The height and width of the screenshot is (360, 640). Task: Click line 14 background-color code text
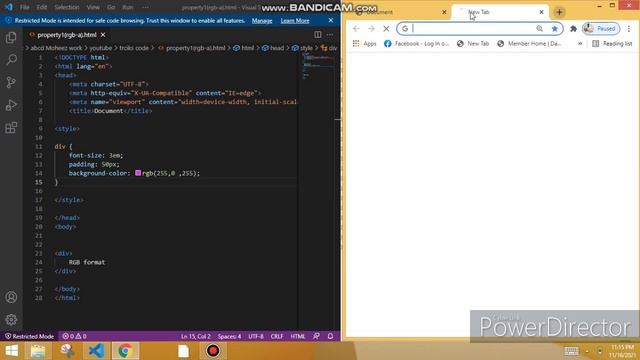[x=134, y=173]
